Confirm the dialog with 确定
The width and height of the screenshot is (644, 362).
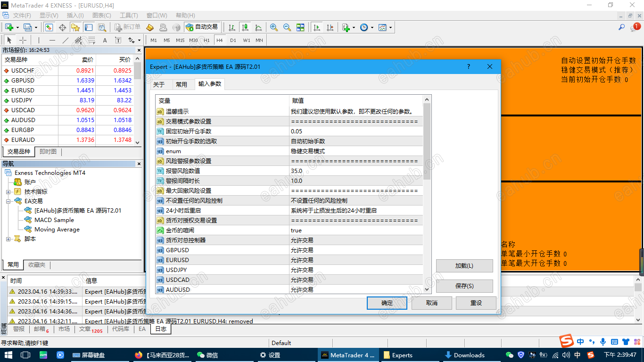pos(387,303)
